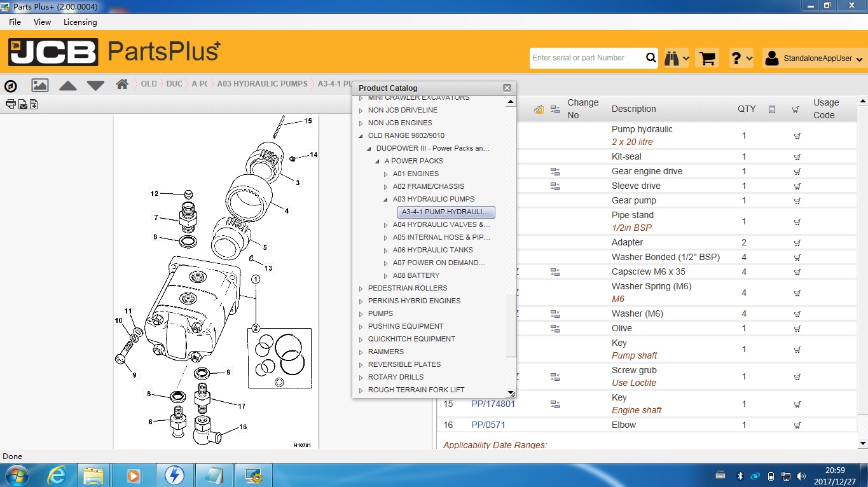Click the structure column header icon
The height and width of the screenshot is (487, 868).
555,109
